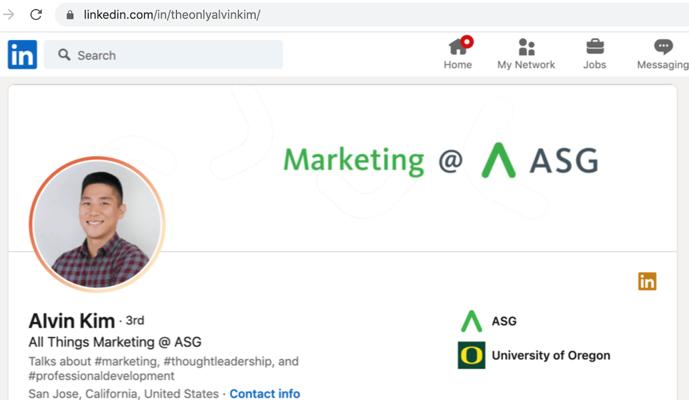This screenshot has height=400, width=689.
Task: Click the Alvin Kim profile name
Action: [x=71, y=321]
